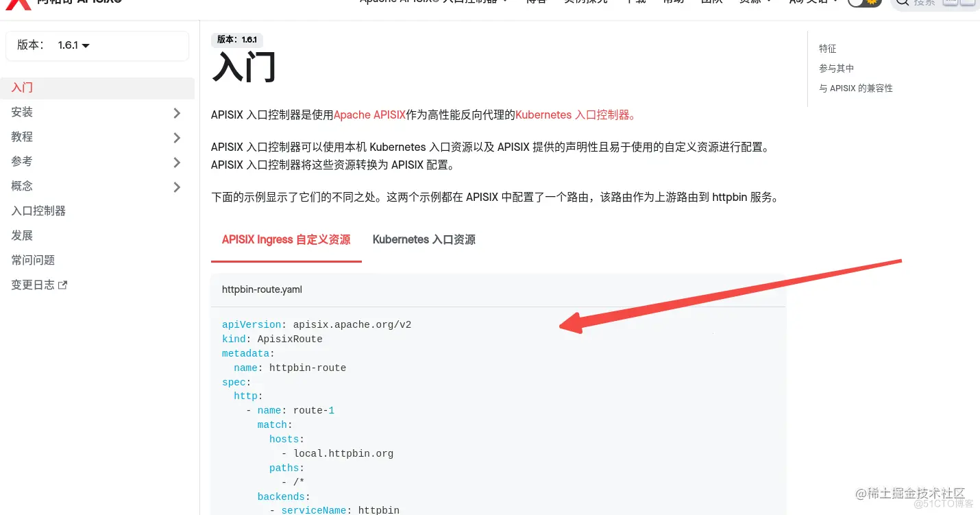980x515 pixels.
Task: Toggle the dark mode switch in header
Action: pos(864,2)
